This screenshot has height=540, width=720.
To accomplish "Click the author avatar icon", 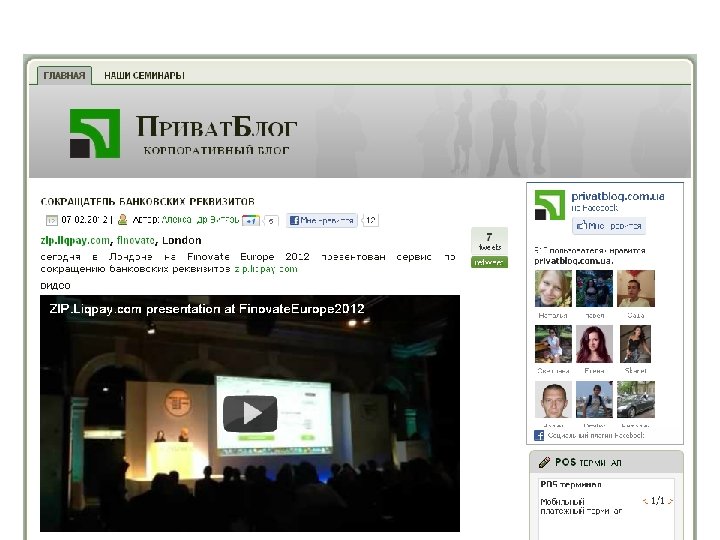I will tap(122, 220).
